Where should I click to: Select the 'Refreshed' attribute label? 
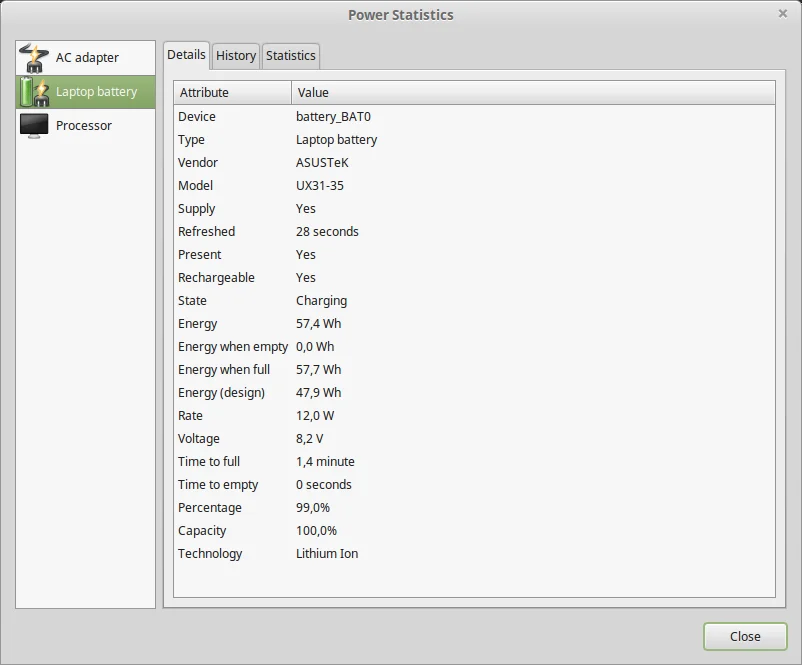[x=206, y=232]
